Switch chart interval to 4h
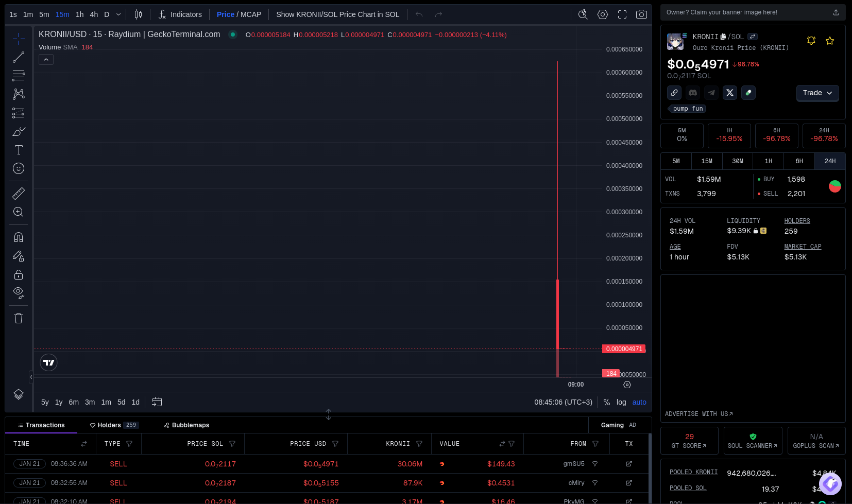This screenshot has height=504, width=852. tap(94, 14)
